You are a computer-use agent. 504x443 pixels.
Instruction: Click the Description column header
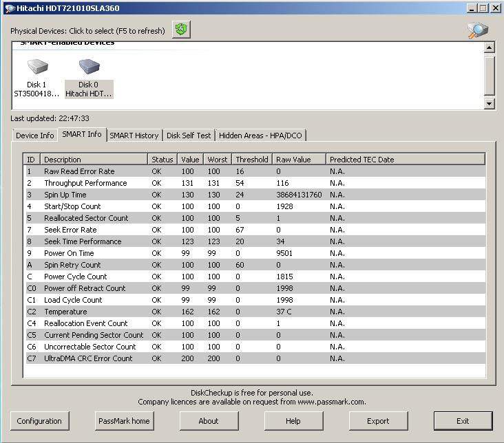coord(94,160)
